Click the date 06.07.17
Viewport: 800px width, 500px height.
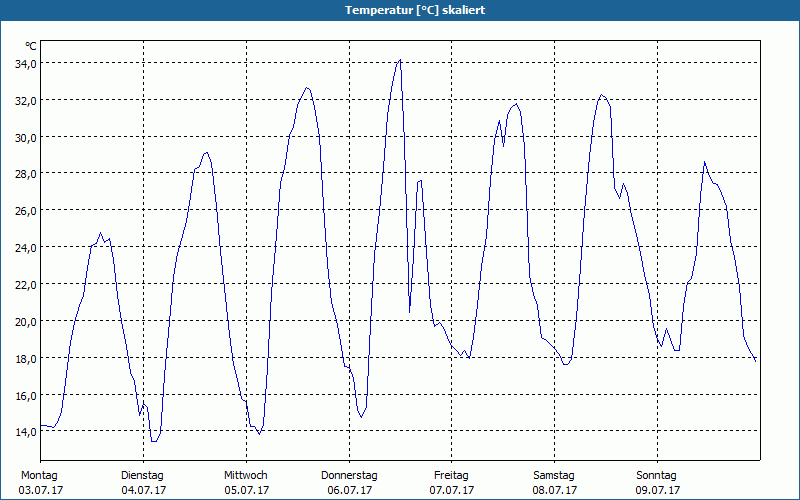tap(349, 490)
